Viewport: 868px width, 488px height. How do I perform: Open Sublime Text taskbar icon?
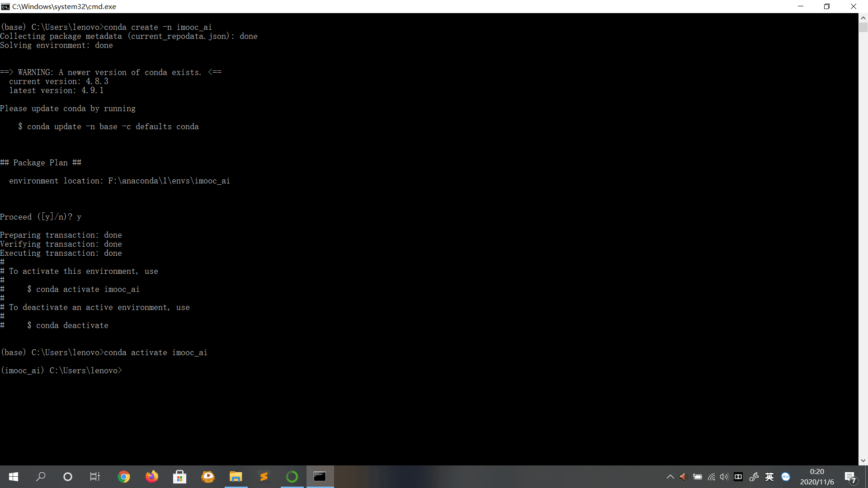point(264,477)
